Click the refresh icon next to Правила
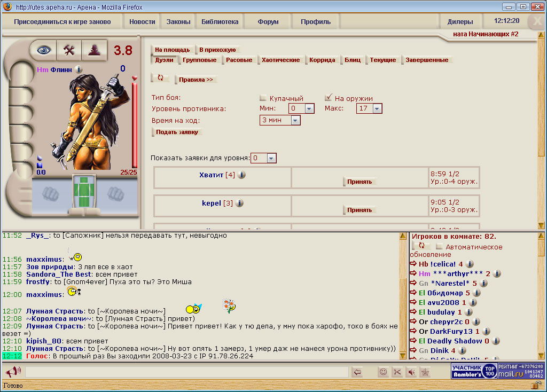This screenshot has height=392, width=547. 160,78
